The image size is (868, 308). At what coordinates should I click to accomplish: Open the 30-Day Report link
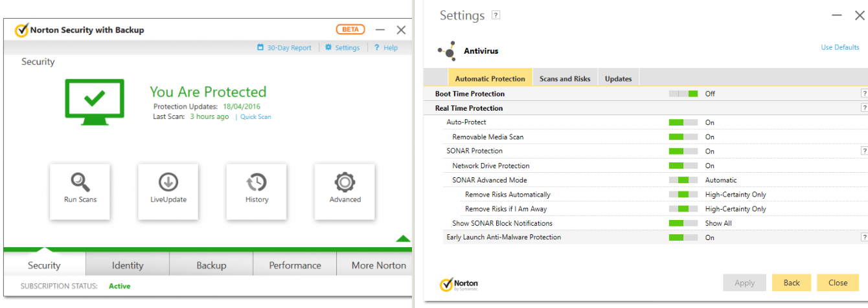[x=289, y=47]
